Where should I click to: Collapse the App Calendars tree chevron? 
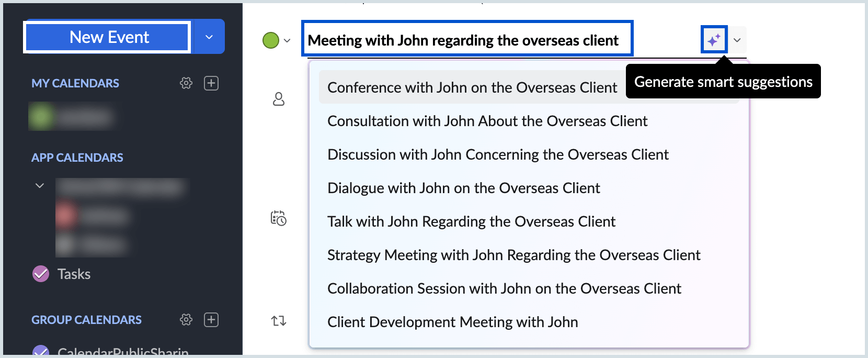point(40,186)
